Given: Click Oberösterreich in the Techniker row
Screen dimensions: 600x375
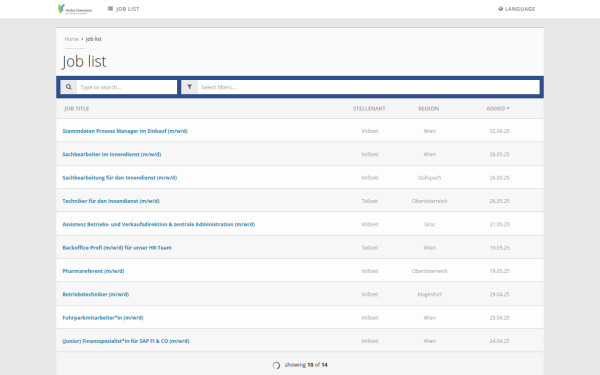Looking at the screenshot, I should 430,201.
